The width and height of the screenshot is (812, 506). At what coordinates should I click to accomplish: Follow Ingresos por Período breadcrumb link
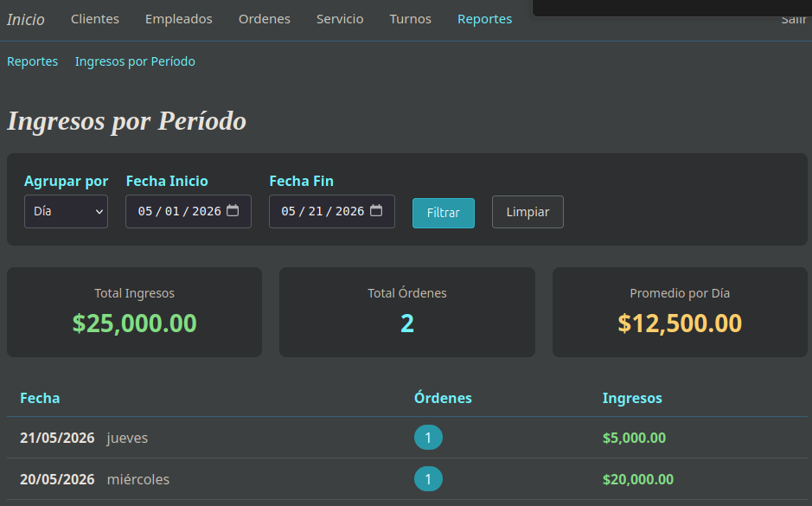pyautogui.click(x=135, y=61)
